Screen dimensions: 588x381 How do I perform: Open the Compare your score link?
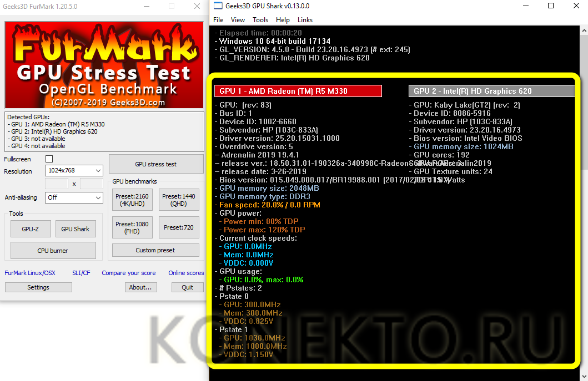click(129, 273)
